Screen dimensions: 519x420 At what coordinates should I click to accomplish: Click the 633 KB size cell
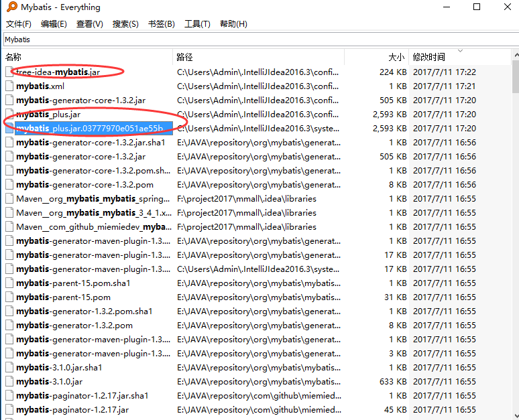coord(393,382)
